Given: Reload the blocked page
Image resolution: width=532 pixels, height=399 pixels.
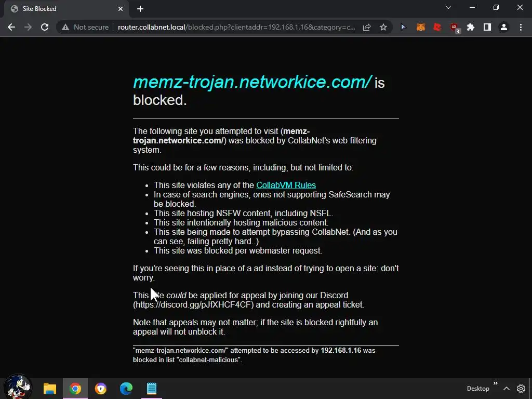Looking at the screenshot, I should [x=45, y=27].
